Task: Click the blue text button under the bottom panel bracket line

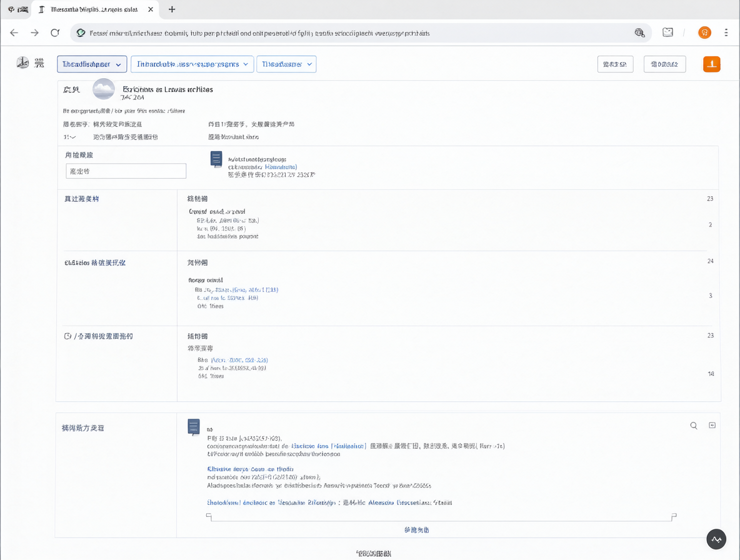Action: click(417, 530)
